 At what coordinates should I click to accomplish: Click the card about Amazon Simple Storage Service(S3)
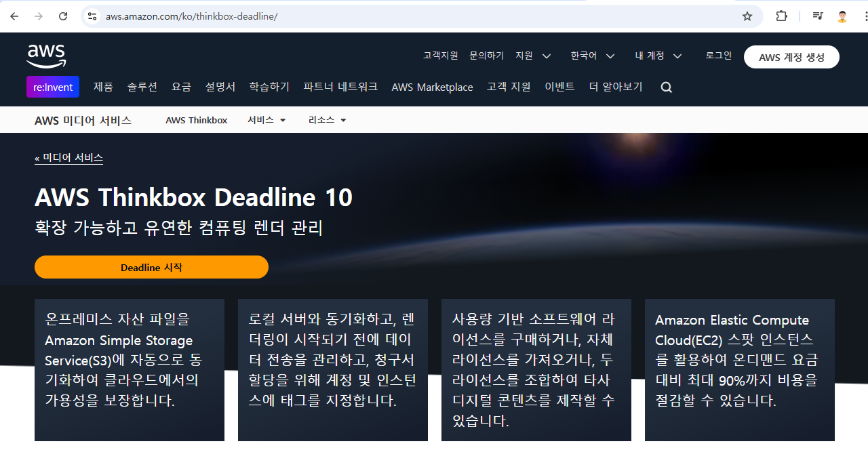coord(130,370)
